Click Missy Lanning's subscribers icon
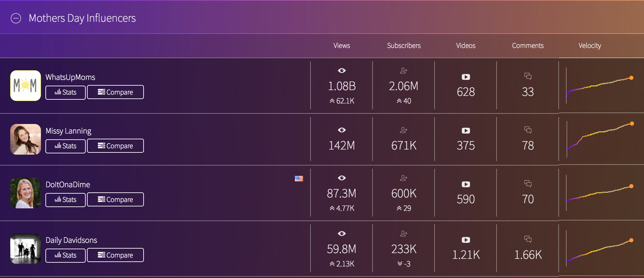644x278 pixels. click(404, 130)
